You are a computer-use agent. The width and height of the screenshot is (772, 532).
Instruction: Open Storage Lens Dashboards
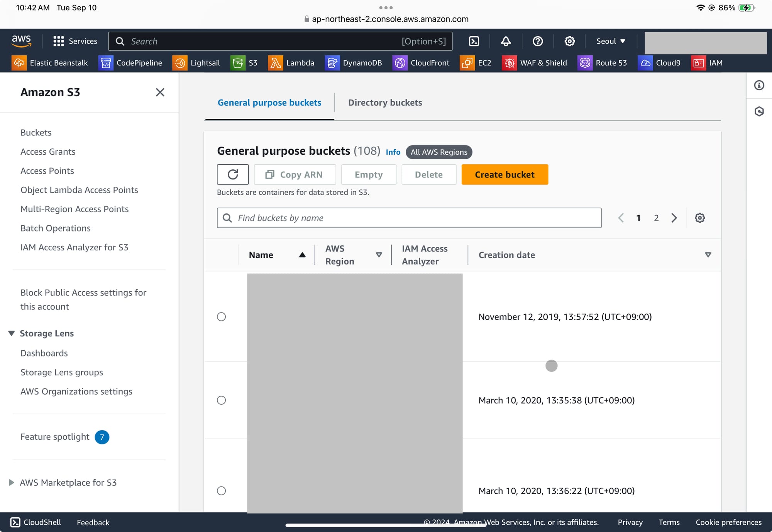[x=44, y=353]
